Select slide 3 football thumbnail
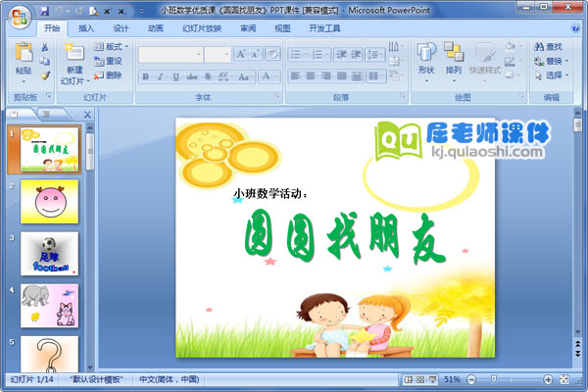Screen dimensions: 588x392 (50, 254)
